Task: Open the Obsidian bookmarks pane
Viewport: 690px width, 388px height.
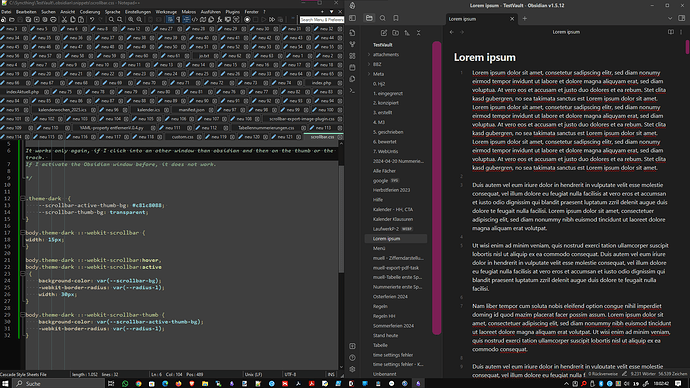Action: [396, 18]
